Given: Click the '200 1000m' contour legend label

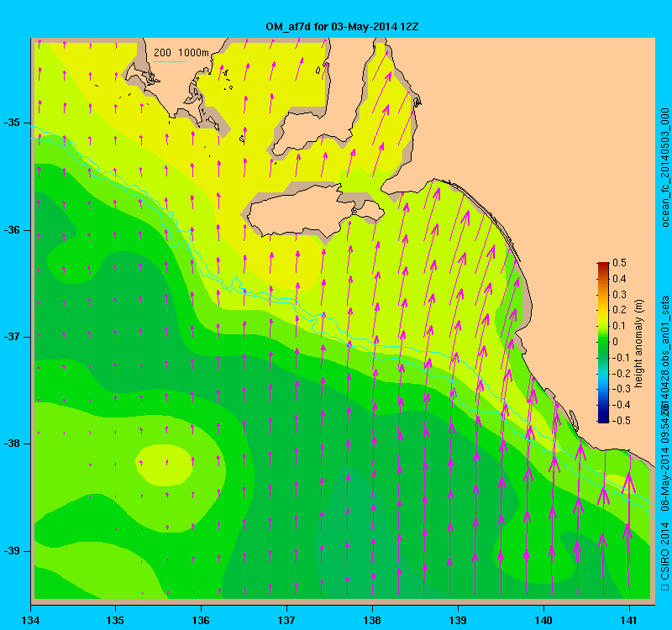Looking at the screenshot, I should [x=181, y=53].
